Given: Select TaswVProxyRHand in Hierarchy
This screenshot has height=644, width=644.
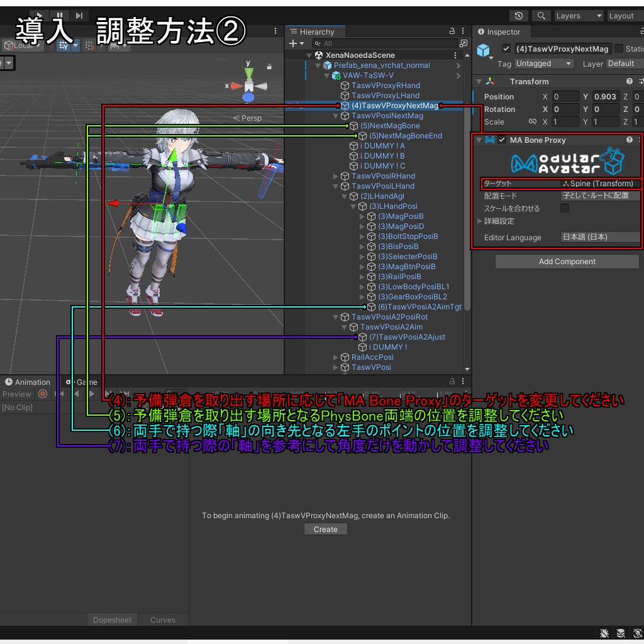Looking at the screenshot, I should (386, 86).
